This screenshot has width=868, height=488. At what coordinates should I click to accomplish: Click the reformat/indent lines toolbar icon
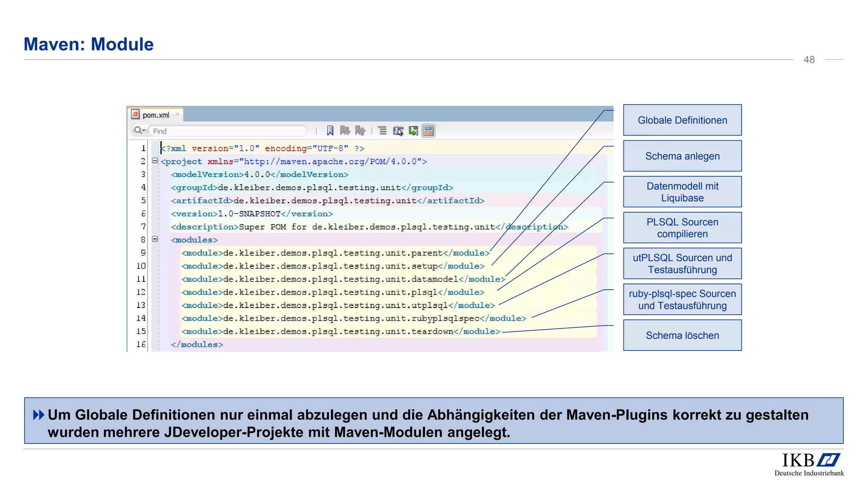(382, 130)
